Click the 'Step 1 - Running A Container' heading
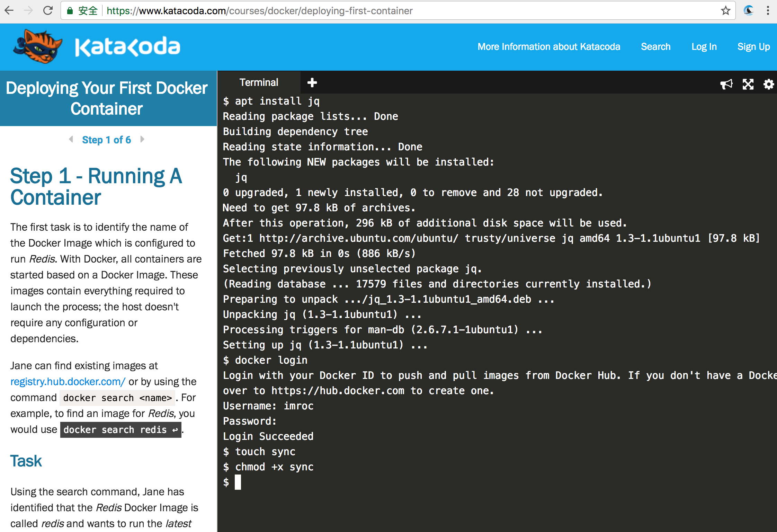777x532 pixels. (96, 187)
